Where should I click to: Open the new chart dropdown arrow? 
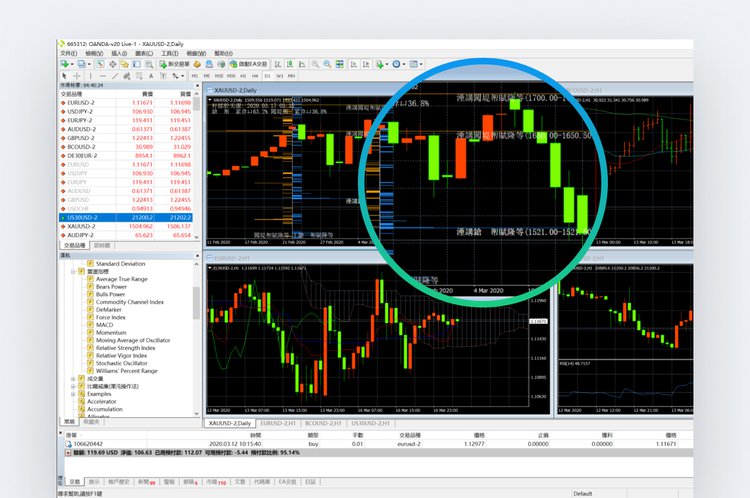click(x=73, y=64)
